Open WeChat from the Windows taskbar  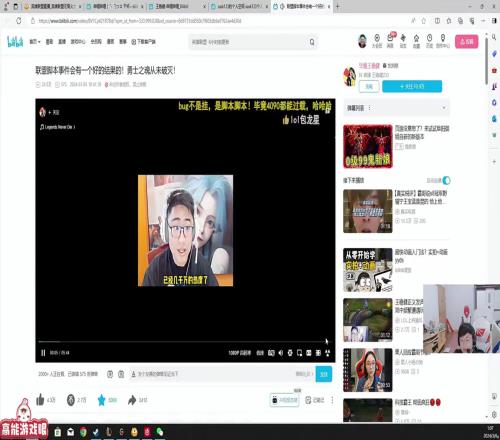(160, 432)
